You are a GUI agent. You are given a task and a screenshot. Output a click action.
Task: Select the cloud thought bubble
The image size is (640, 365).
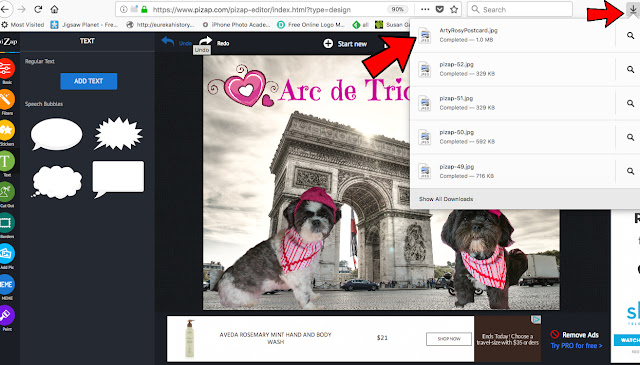tap(56, 182)
